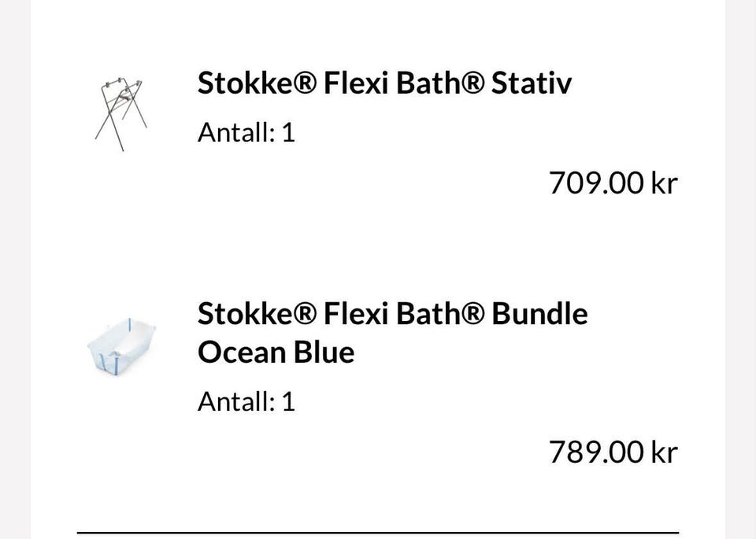Select the 709.00 kr price
Screen dimensions: 756x539
[x=612, y=183]
